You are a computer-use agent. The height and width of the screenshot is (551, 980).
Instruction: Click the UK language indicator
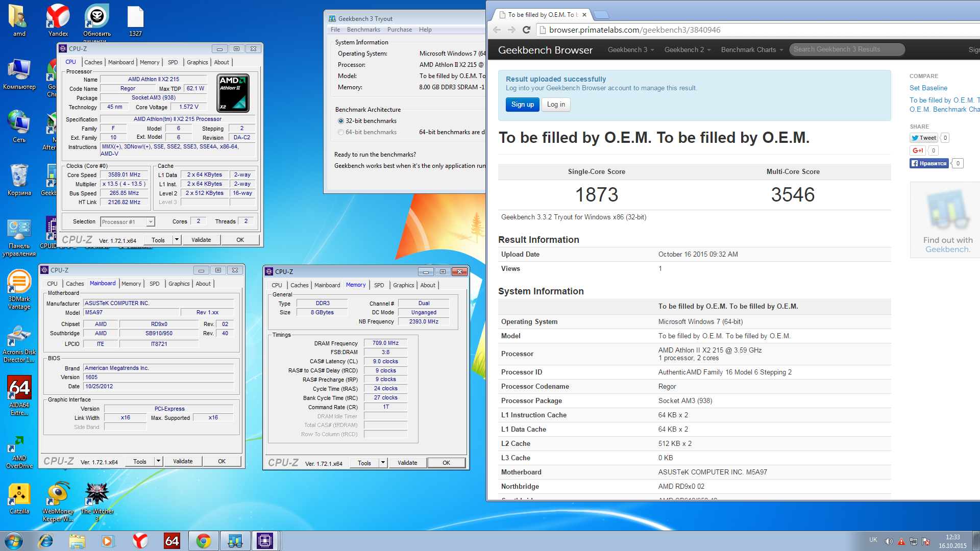(x=873, y=540)
